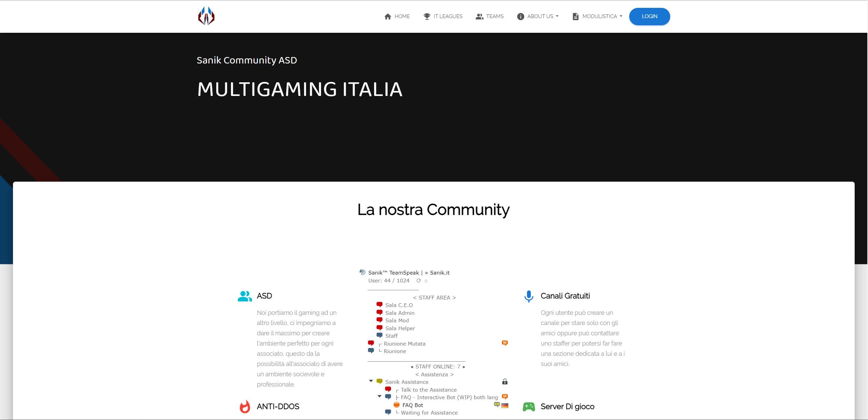Click the orange FAQ Bot client icon
The image size is (868, 420).
pos(396,405)
